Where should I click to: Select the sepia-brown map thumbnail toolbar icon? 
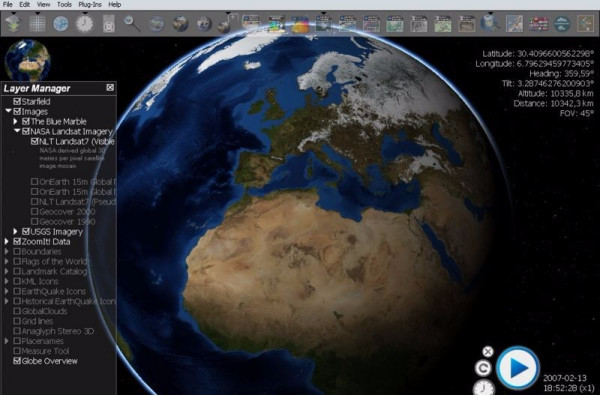466,24
